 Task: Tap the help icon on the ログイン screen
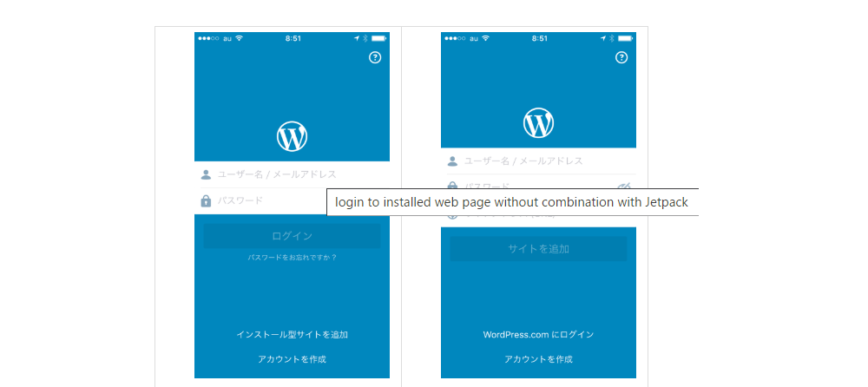(x=375, y=57)
